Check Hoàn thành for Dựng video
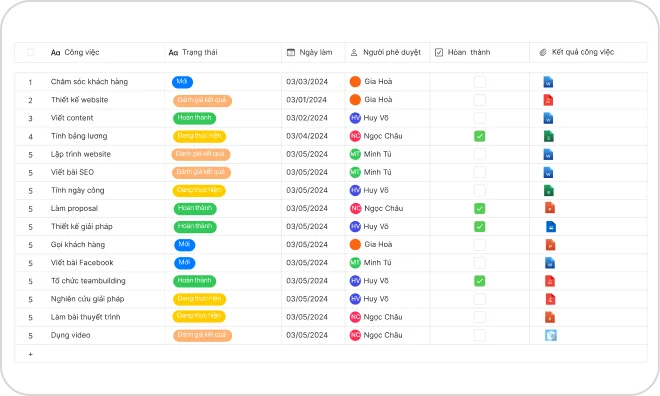The width and height of the screenshot is (660, 396). [x=479, y=335]
